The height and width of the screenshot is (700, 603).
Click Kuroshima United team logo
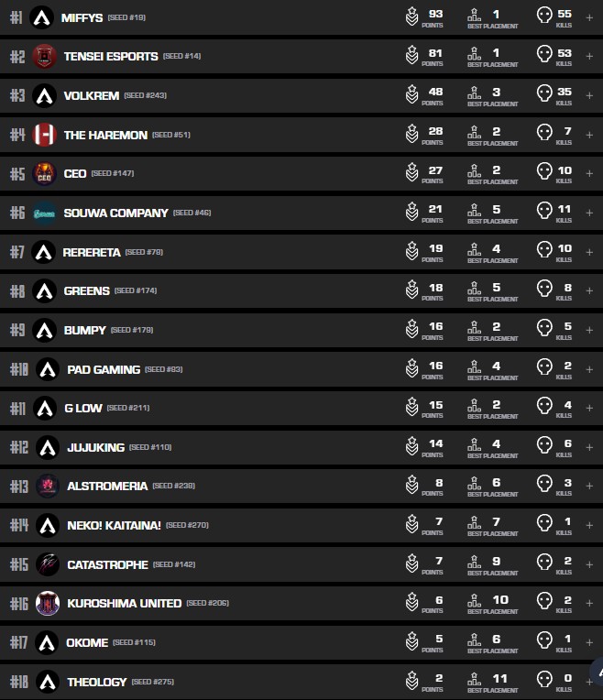(48, 604)
